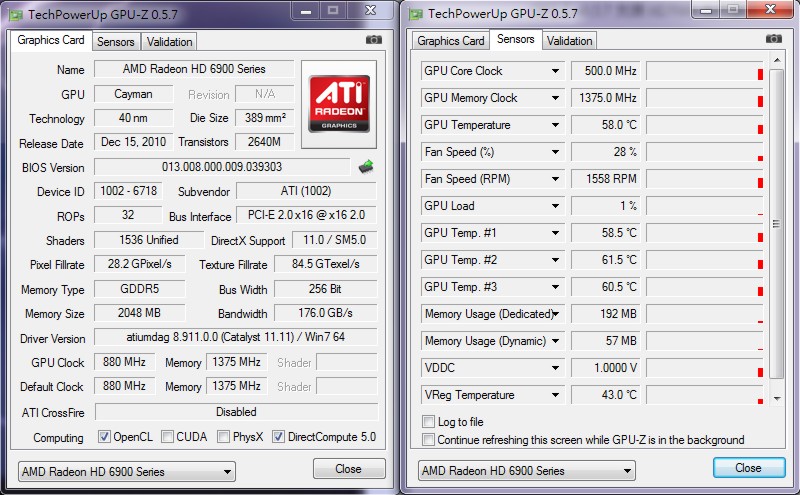The width and height of the screenshot is (800, 495).
Task: Open the Fan Speed (RPM) sensor dropdown
Action: [x=555, y=179]
